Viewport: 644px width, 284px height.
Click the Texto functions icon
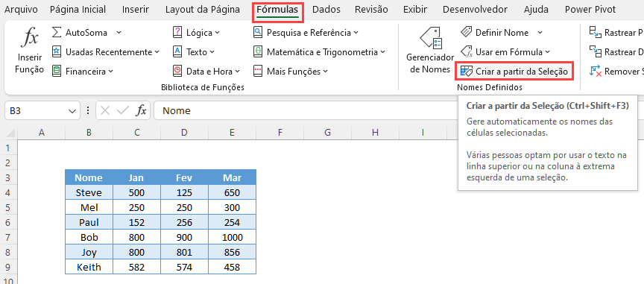click(x=177, y=51)
